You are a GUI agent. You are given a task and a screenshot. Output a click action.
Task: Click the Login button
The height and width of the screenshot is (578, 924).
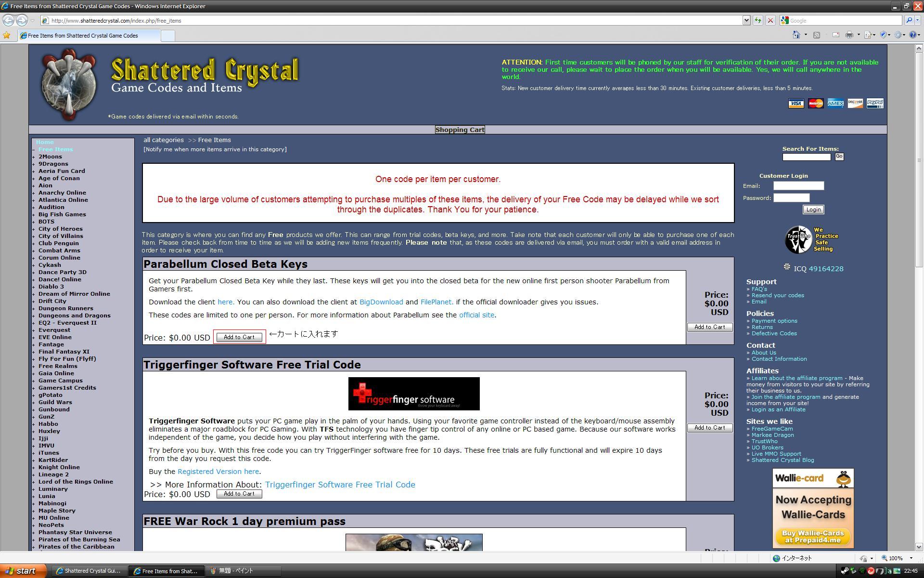click(813, 210)
